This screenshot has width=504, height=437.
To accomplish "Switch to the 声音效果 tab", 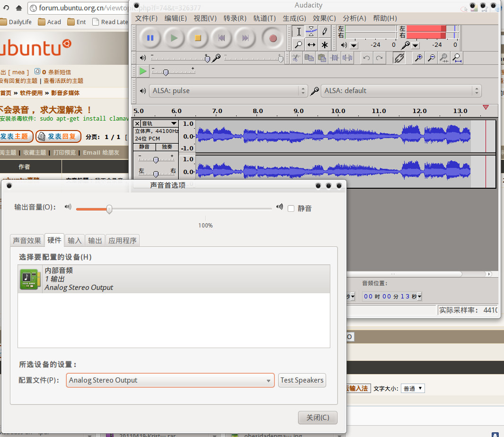I will 27,241.
